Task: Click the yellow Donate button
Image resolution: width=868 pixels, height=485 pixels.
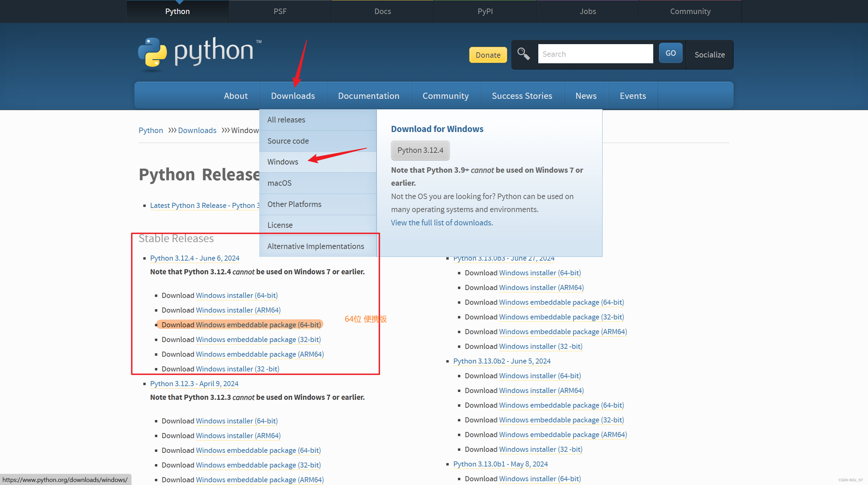Action: (x=488, y=55)
